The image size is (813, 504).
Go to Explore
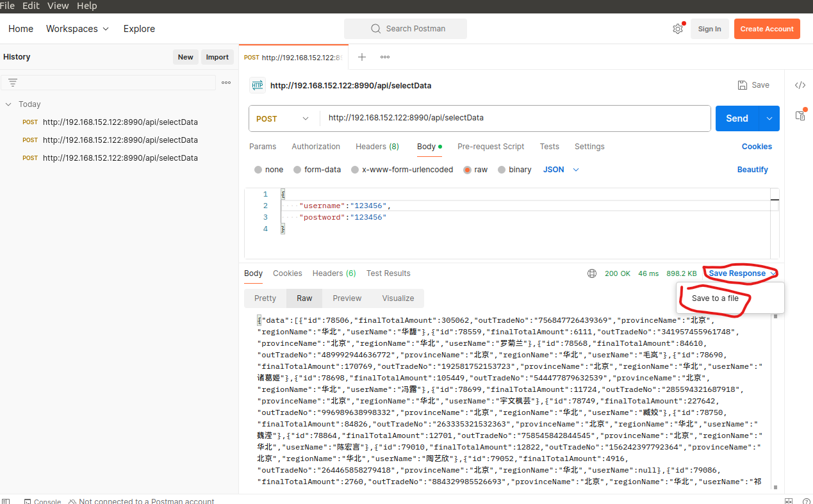coord(139,29)
